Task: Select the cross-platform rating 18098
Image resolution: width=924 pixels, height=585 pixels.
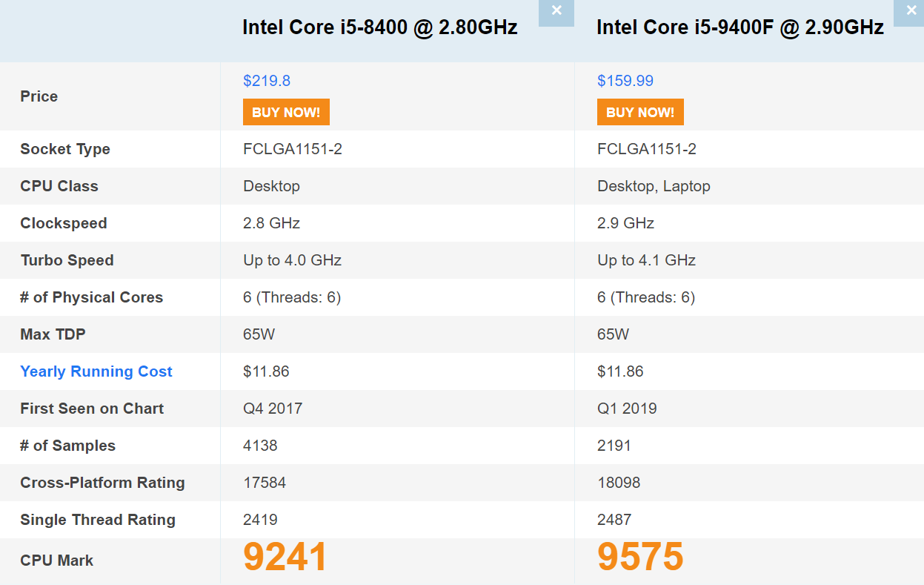Action: 619,483
